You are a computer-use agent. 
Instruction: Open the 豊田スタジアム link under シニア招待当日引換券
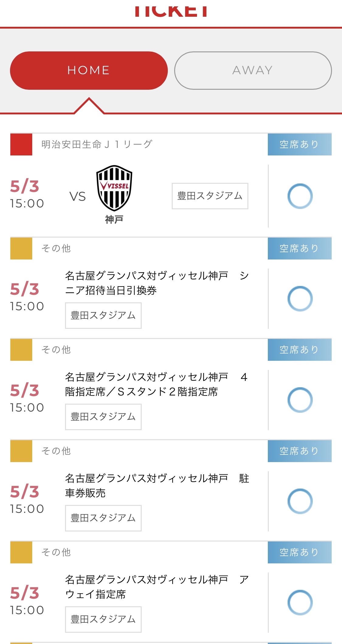click(103, 315)
